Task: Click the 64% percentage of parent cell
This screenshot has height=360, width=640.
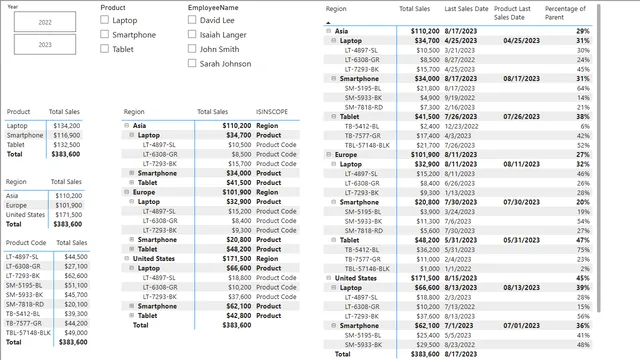Action: (583, 88)
